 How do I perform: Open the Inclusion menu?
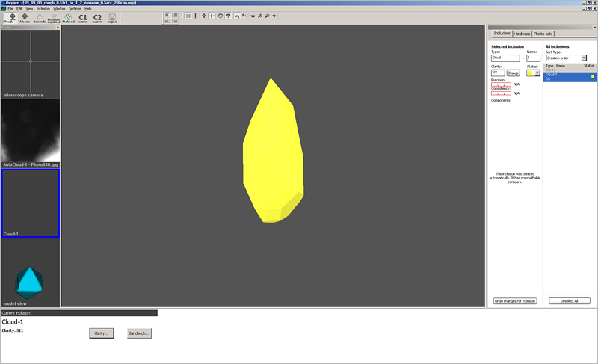click(x=43, y=8)
